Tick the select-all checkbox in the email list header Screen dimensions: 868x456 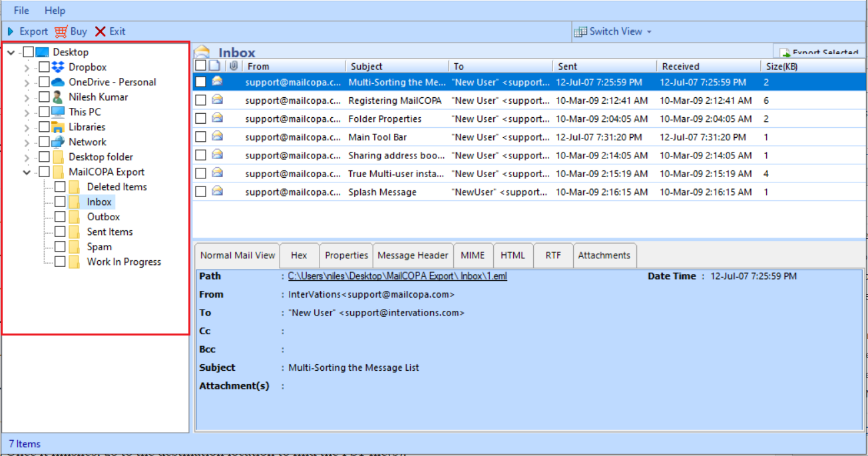(x=200, y=65)
